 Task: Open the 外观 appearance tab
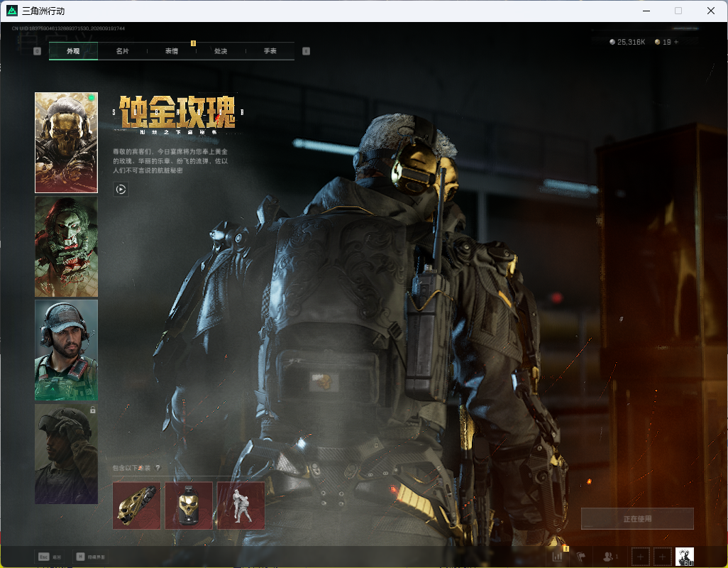click(x=73, y=51)
